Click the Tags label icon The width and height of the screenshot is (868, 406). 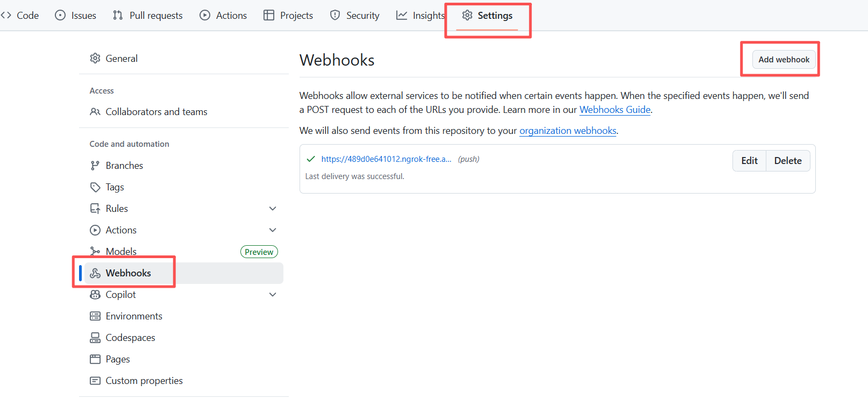tap(95, 187)
